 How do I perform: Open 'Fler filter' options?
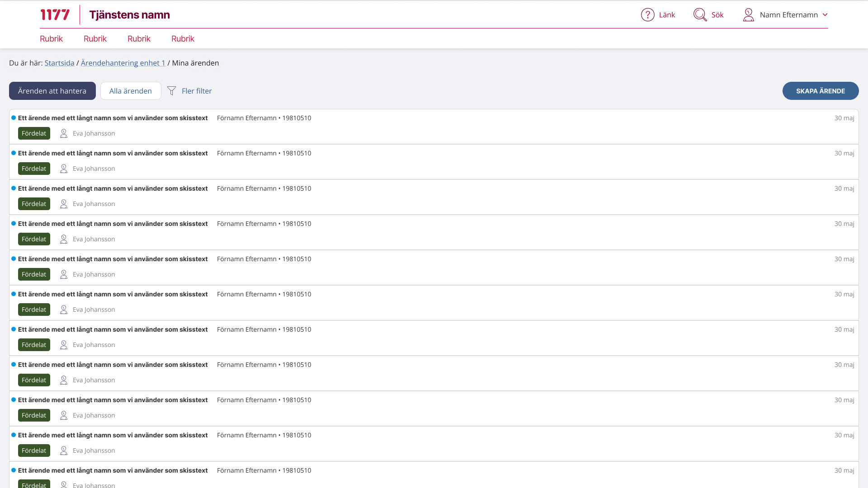point(197,91)
